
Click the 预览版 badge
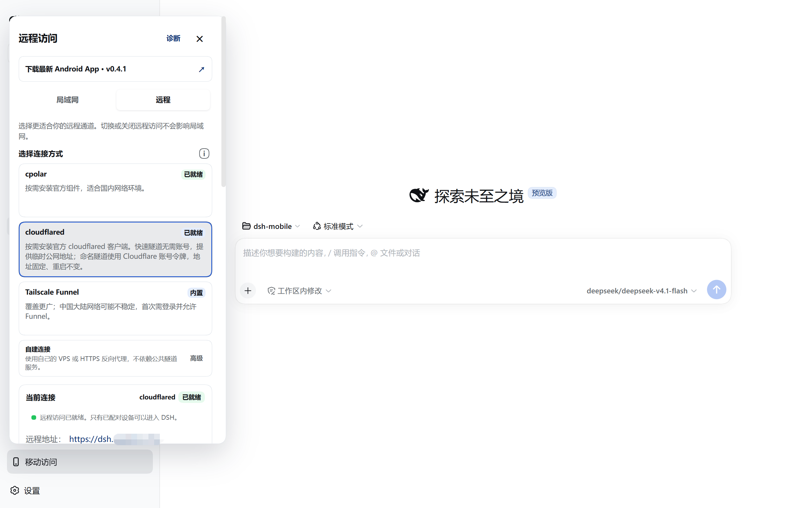point(542,193)
